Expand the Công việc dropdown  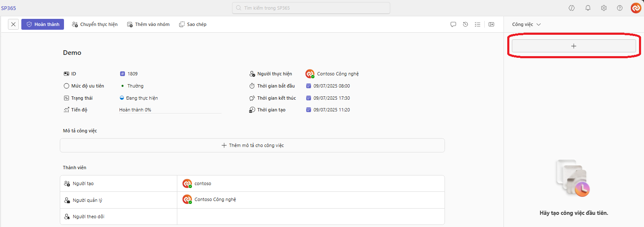click(x=526, y=24)
